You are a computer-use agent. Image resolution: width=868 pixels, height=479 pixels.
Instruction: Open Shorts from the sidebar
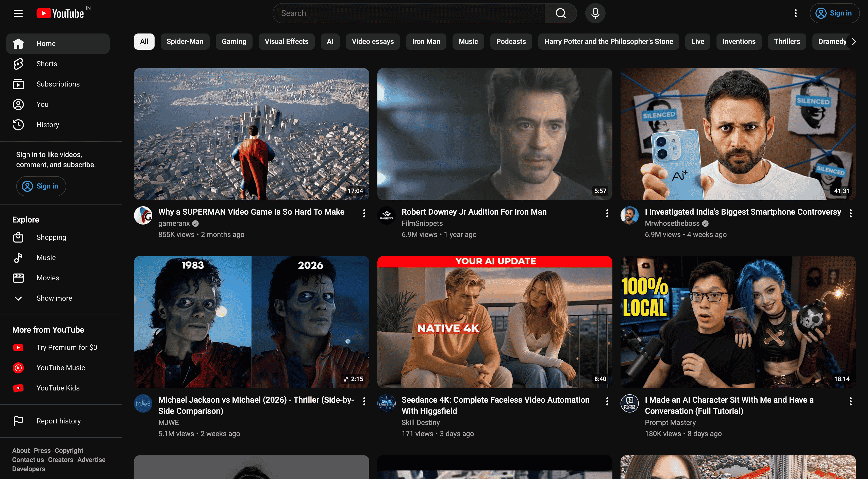pos(58,64)
